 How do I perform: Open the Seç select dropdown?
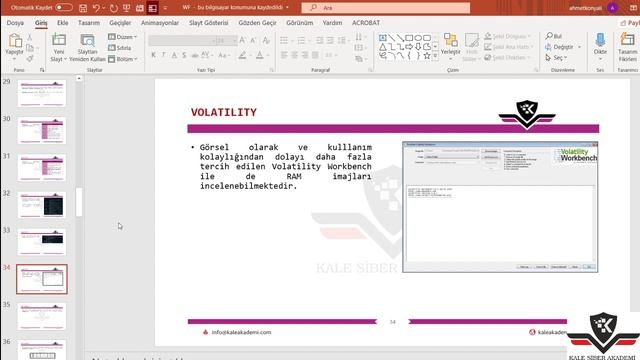coord(557,58)
